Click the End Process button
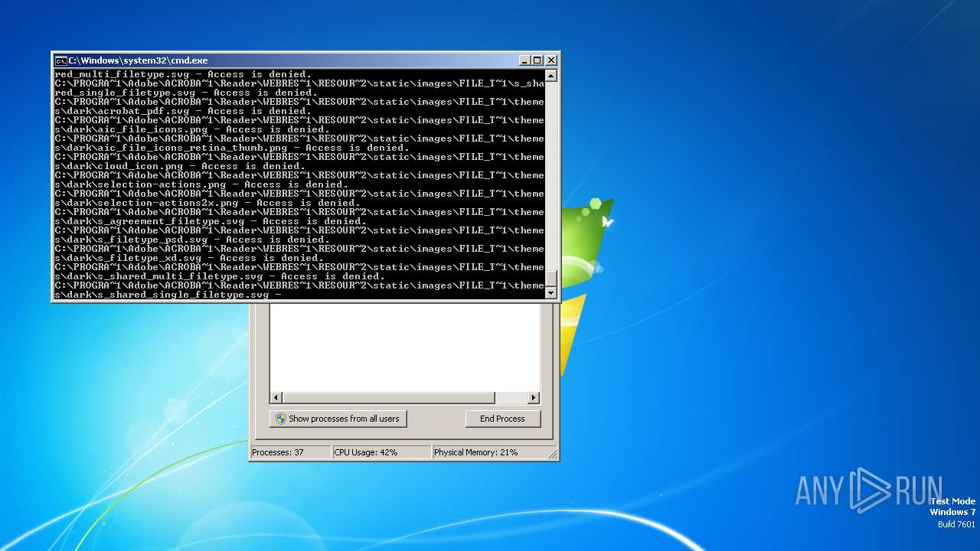This screenshot has height=551, width=980. coord(502,419)
